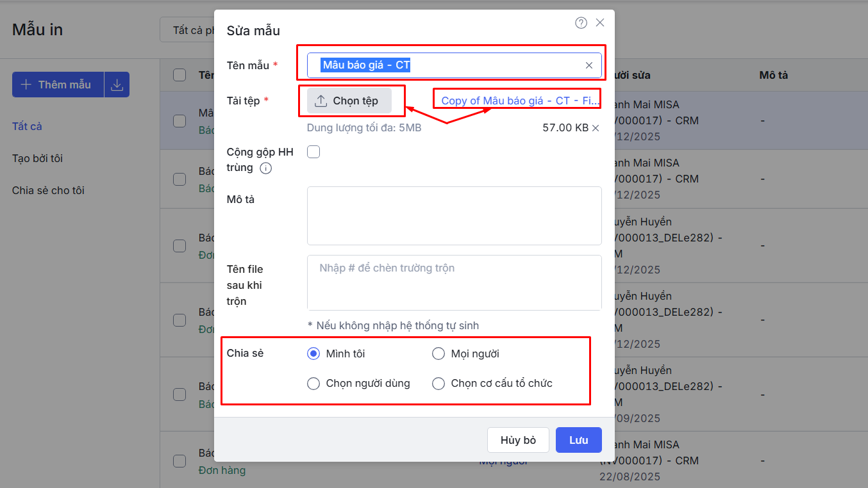Click the download icon next to Thêm mẫu
This screenshot has width=868, height=488.
[117, 85]
